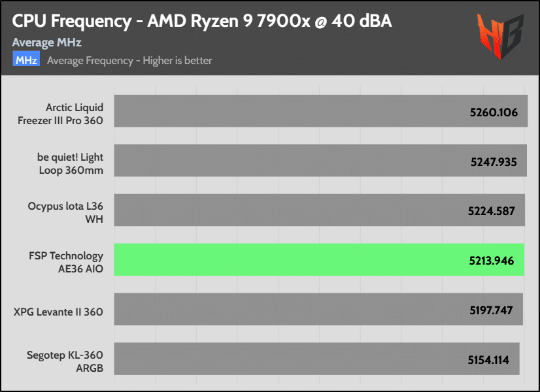Click the be quiet! Light Loop 360mm bar
Image resolution: width=540 pixels, height=392 pixels.
click(320, 160)
